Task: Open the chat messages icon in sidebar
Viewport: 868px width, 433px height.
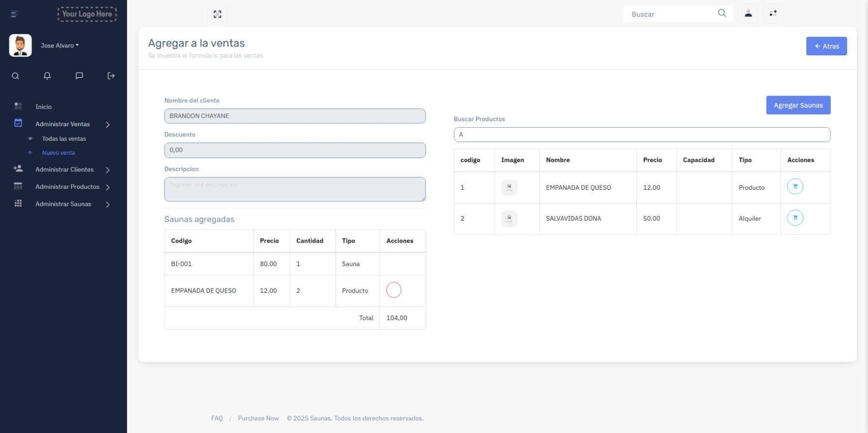Action: pyautogui.click(x=79, y=76)
